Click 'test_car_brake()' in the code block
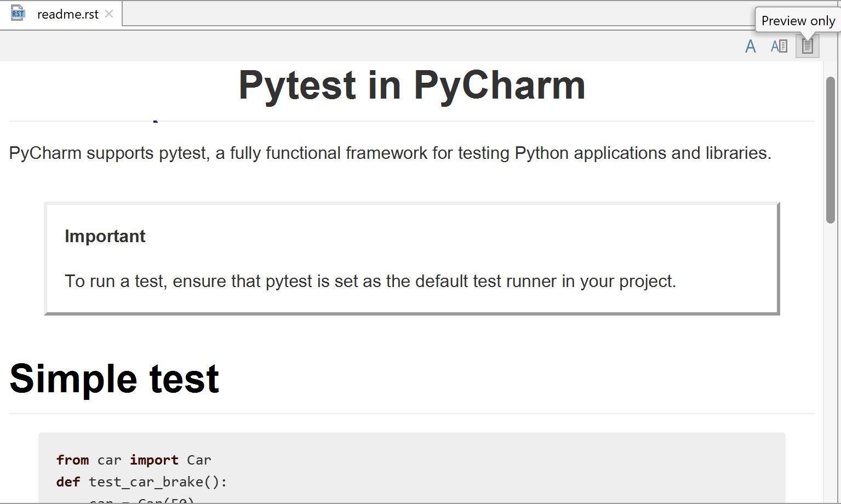The width and height of the screenshot is (841, 504). pos(157,482)
